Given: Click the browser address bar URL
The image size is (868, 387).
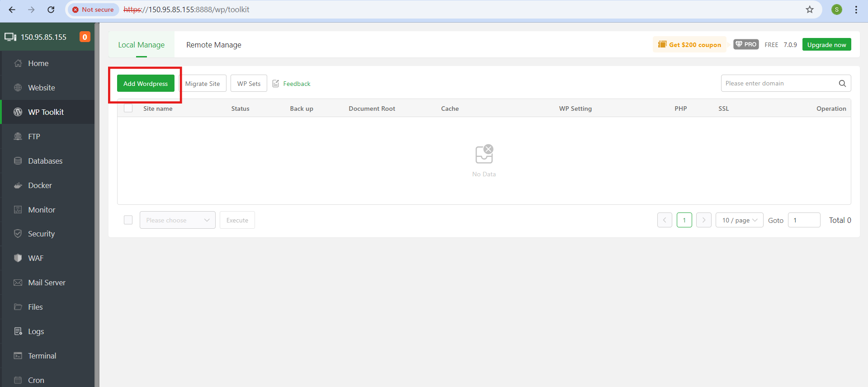Looking at the screenshot, I should click(x=186, y=9).
